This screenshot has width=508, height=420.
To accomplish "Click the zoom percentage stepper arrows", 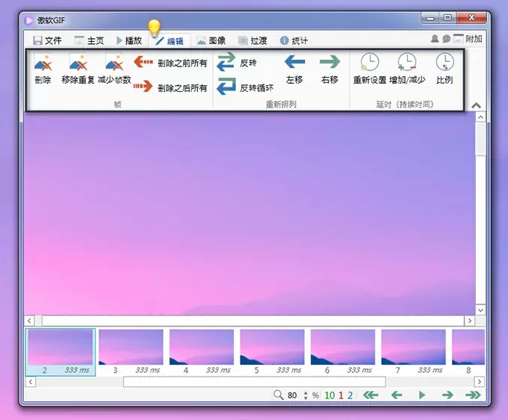I will click(306, 395).
